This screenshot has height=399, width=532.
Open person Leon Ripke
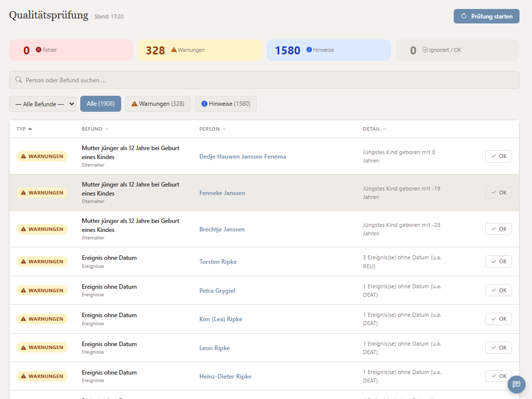pos(215,348)
